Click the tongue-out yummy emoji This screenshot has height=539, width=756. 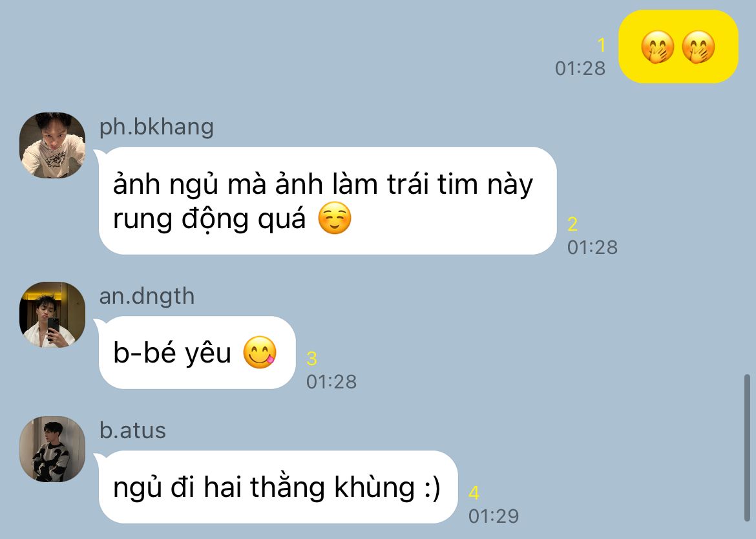(x=260, y=352)
